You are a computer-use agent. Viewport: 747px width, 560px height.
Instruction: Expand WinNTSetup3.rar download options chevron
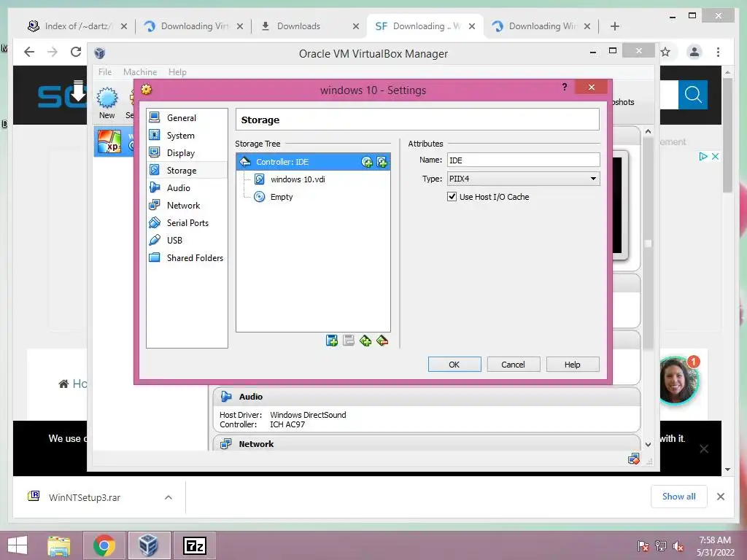[169, 497]
